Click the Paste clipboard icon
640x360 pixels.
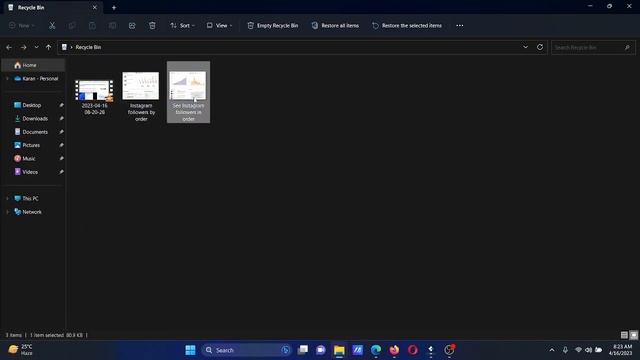click(x=92, y=25)
